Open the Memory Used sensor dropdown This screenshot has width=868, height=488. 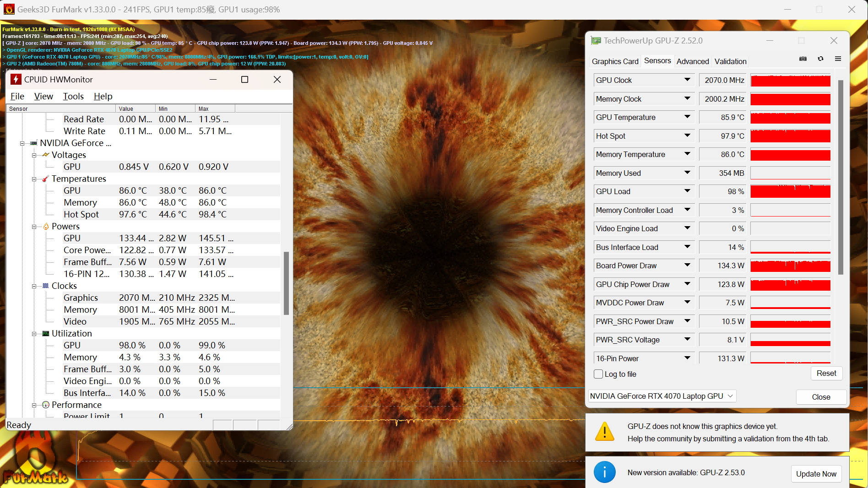[x=687, y=173]
